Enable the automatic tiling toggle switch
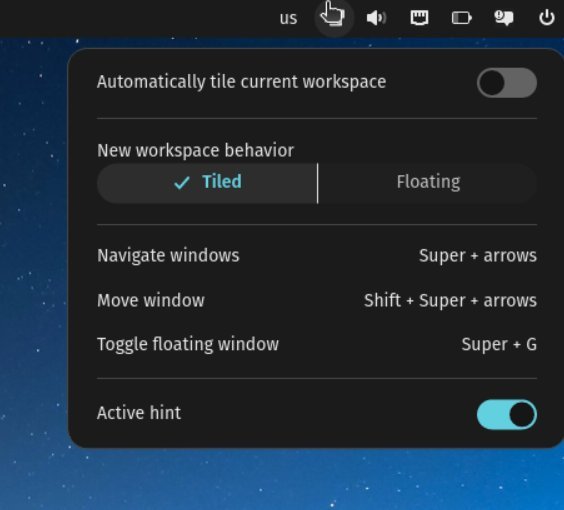 pos(507,83)
